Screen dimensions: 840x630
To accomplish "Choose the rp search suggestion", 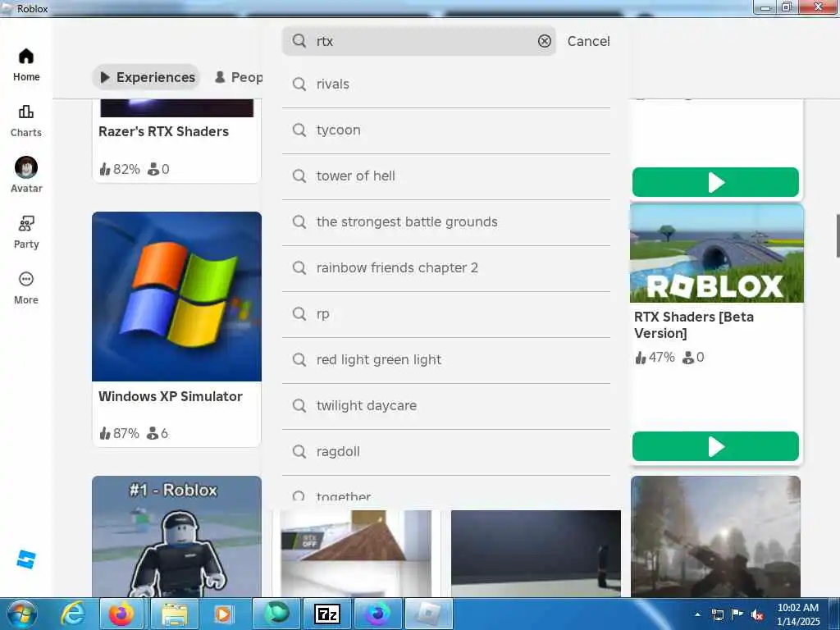I will (x=446, y=314).
